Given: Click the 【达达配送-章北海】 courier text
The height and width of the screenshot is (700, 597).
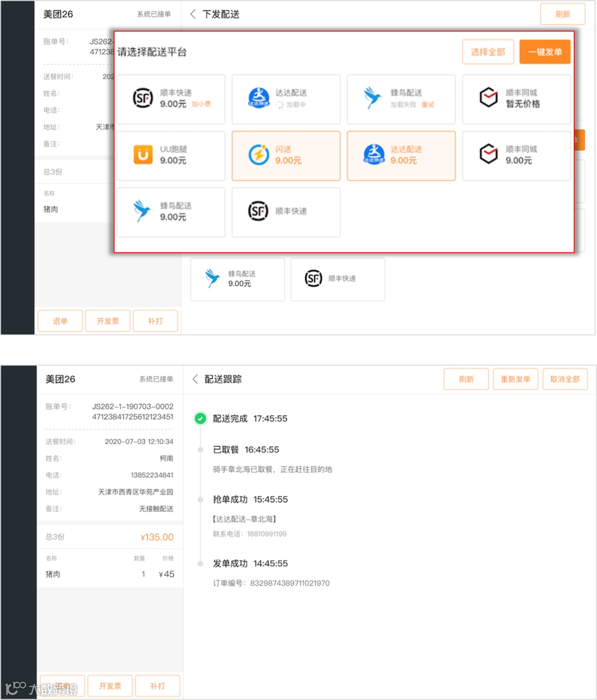Looking at the screenshot, I should click(x=245, y=519).
